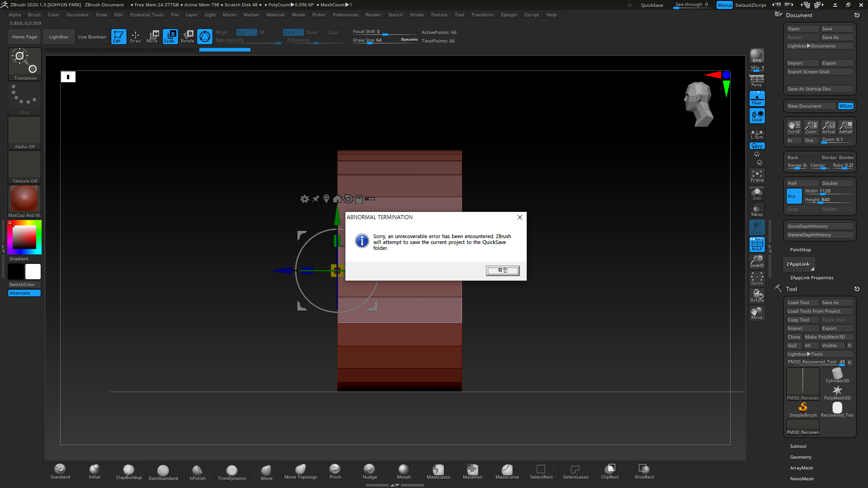This screenshot has height=488, width=868.
Task: Select the DamStandard brush
Action: coord(163,471)
